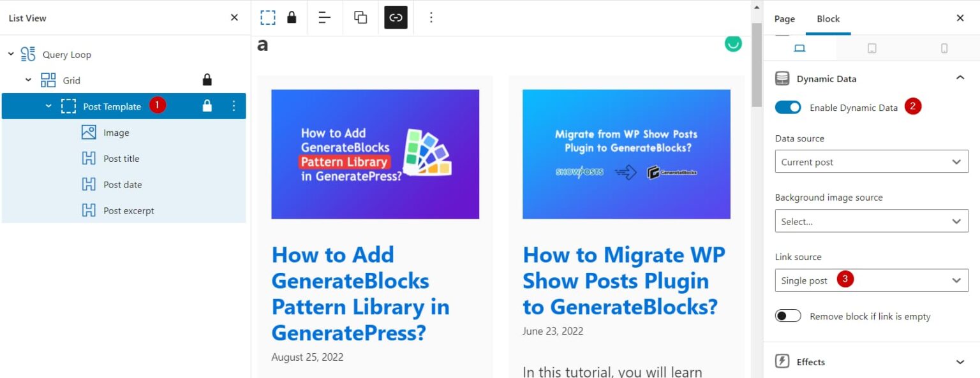Screen dimensions: 980x378
Task: Click the duplicate blocks icon in the toolbar
Action: [x=360, y=17]
